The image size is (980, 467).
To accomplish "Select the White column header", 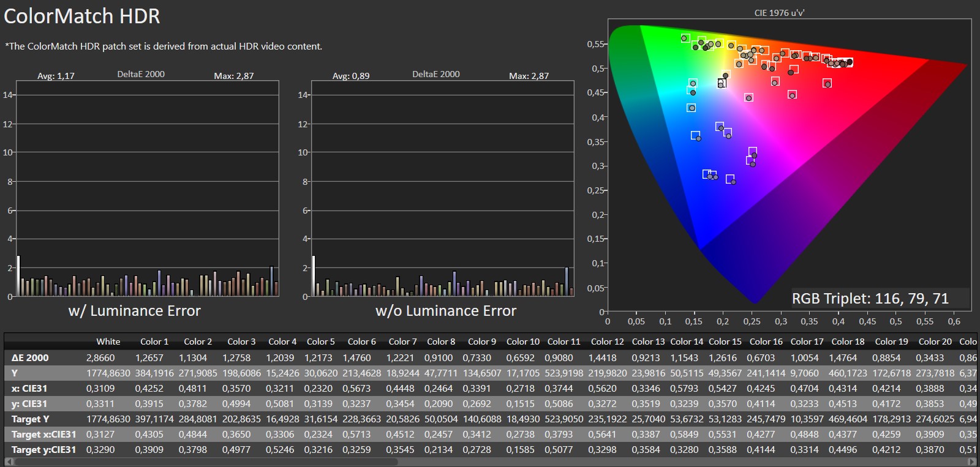I will tap(108, 342).
